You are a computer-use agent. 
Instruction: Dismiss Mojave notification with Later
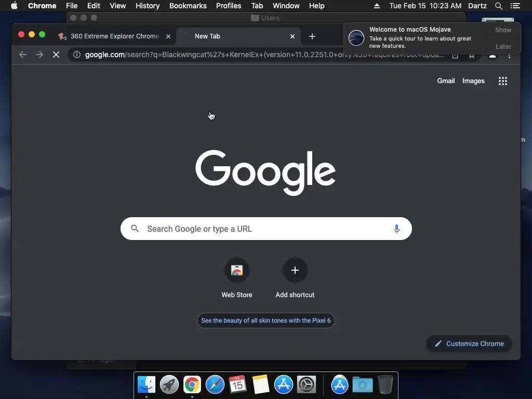pyautogui.click(x=503, y=46)
